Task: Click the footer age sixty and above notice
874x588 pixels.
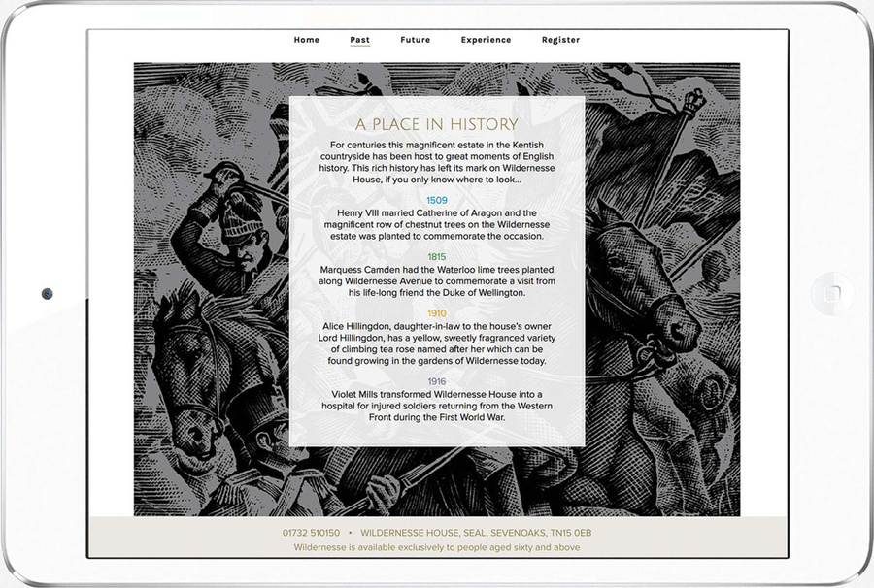Action: click(437, 547)
